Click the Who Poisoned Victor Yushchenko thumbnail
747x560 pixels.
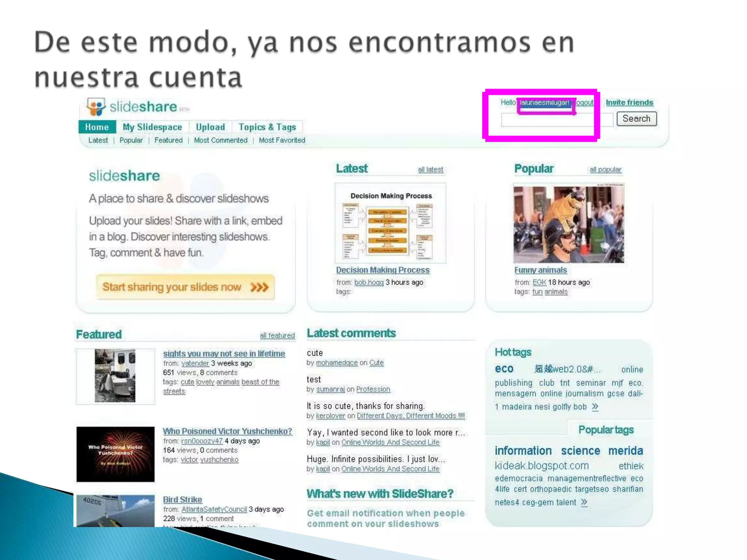pos(115,454)
